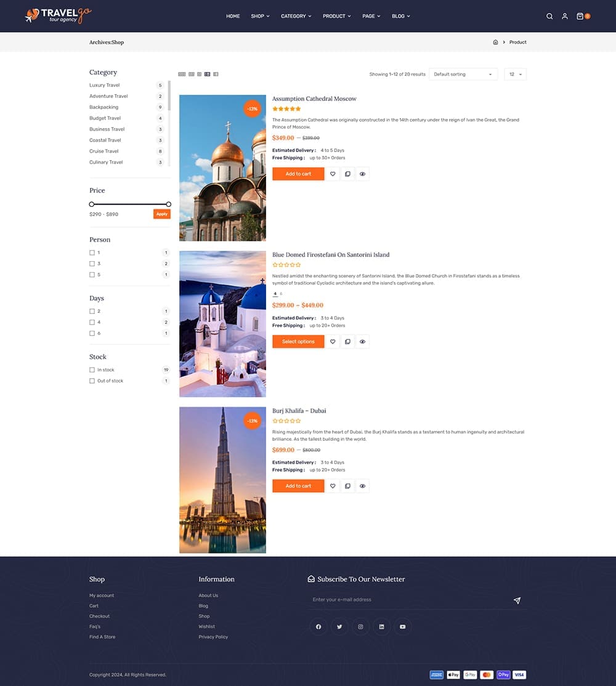The image size is (616, 686).
Task: Open the YouTube social icon in footer
Action: point(402,627)
